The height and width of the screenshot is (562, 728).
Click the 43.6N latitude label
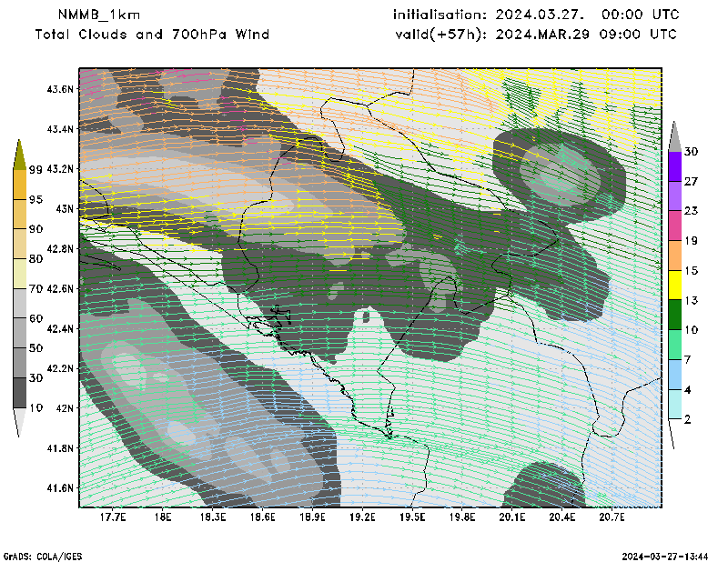tap(60, 88)
